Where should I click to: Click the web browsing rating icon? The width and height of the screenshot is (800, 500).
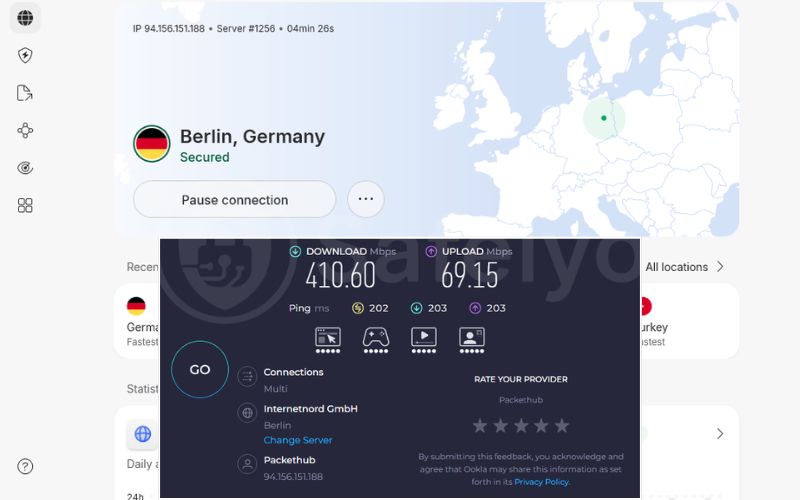point(328,340)
